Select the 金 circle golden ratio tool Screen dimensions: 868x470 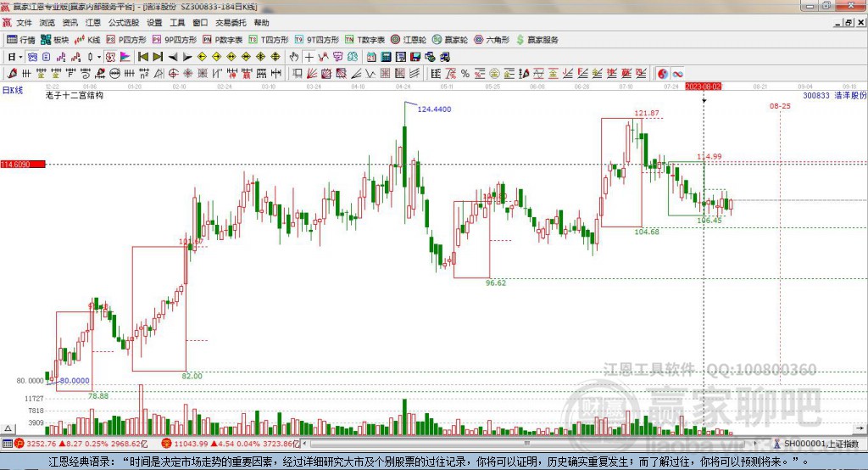coord(494,73)
